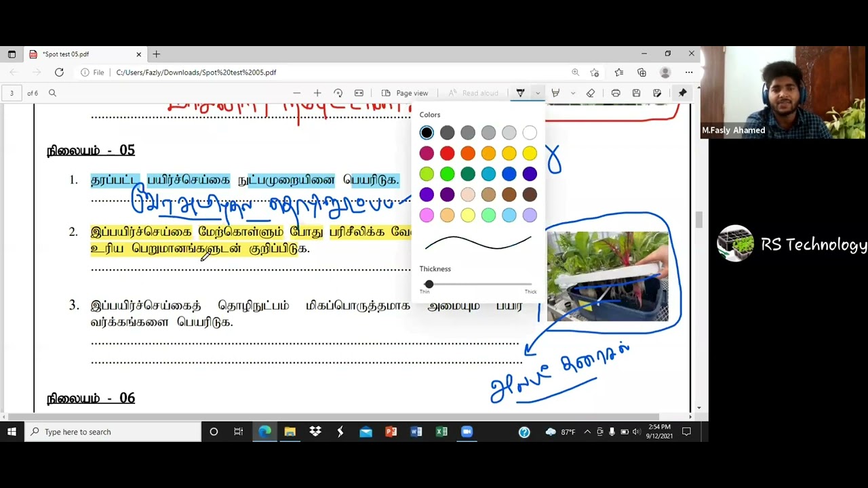The height and width of the screenshot is (488, 868).
Task: Click the Fit to width icon
Action: click(359, 93)
